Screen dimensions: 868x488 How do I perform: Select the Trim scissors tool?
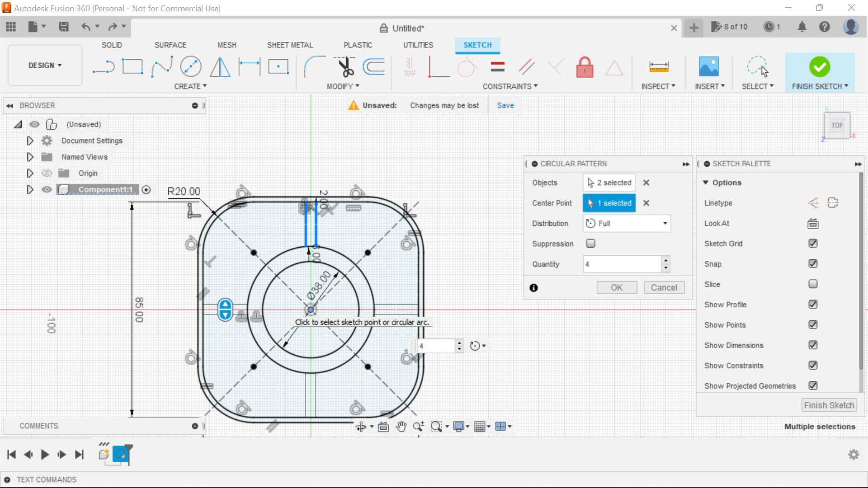345,67
